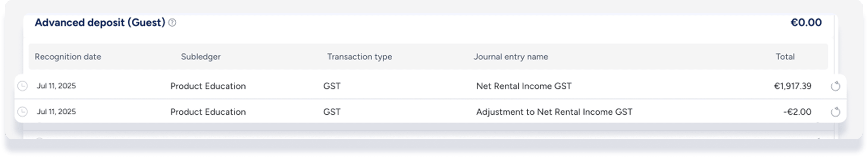Click the Total column header
Screen dimensions: 868x157
pos(785,57)
